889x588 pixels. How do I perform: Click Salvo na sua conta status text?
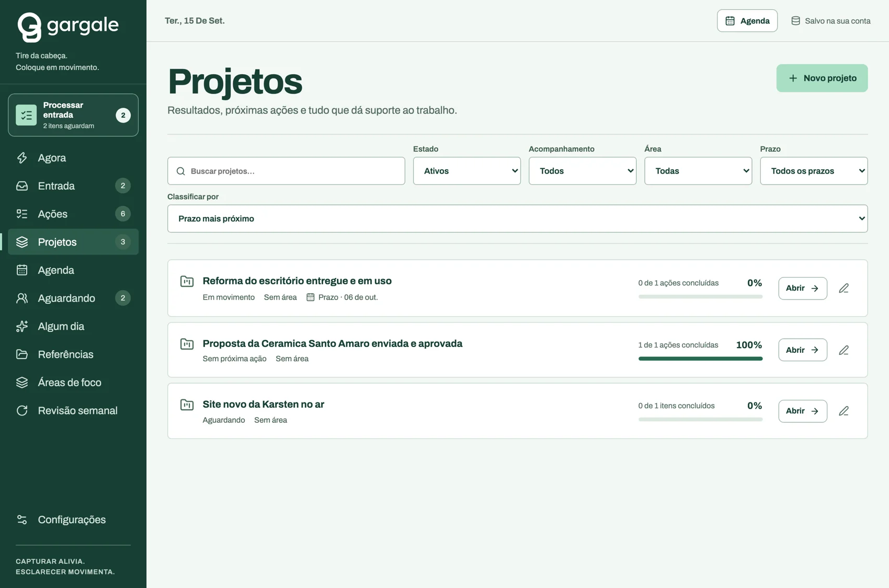[837, 21]
